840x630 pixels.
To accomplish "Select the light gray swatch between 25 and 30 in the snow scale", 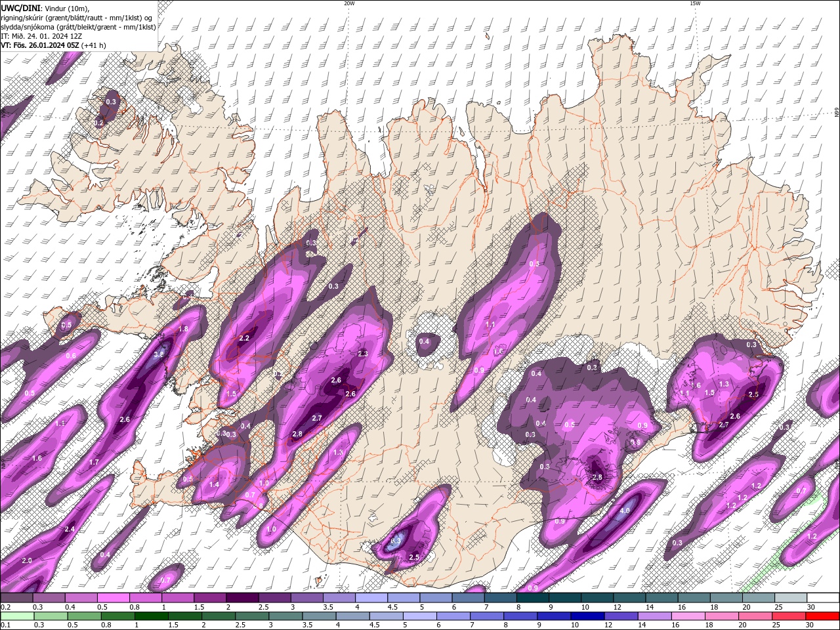I will click(x=791, y=597).
